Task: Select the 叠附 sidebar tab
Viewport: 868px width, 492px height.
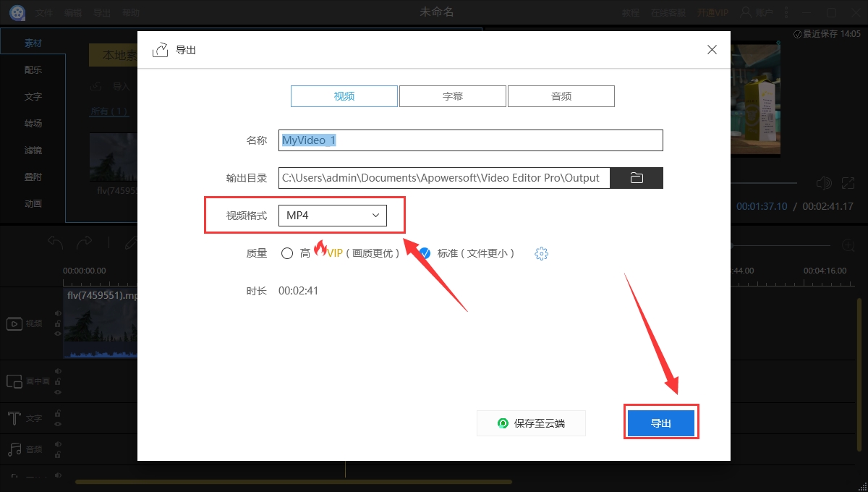Action: pos(33,177)
